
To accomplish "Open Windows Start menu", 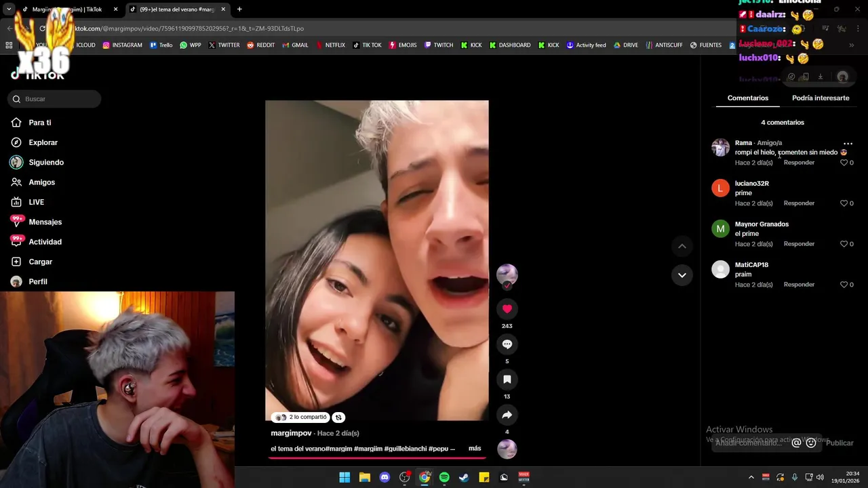I will pos(344,477).
